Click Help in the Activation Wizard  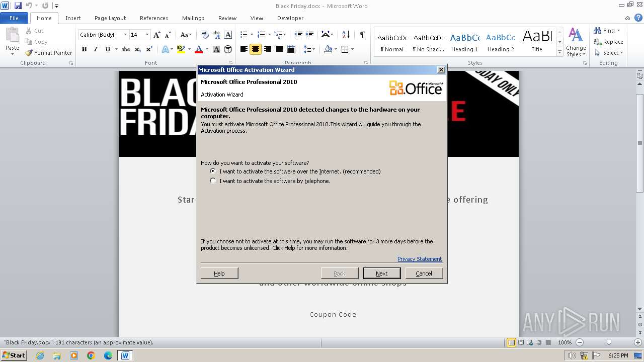tap(219, 273)
